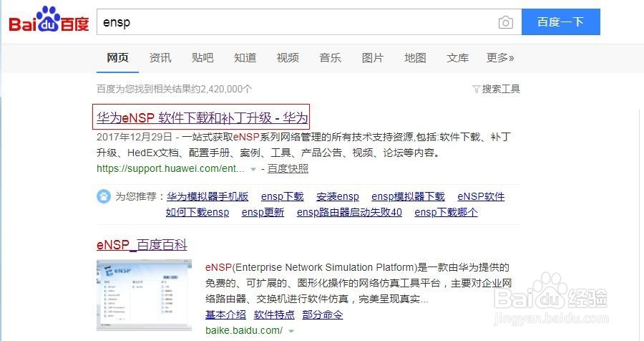Select the 网页 tab

(x=117, y=57)
